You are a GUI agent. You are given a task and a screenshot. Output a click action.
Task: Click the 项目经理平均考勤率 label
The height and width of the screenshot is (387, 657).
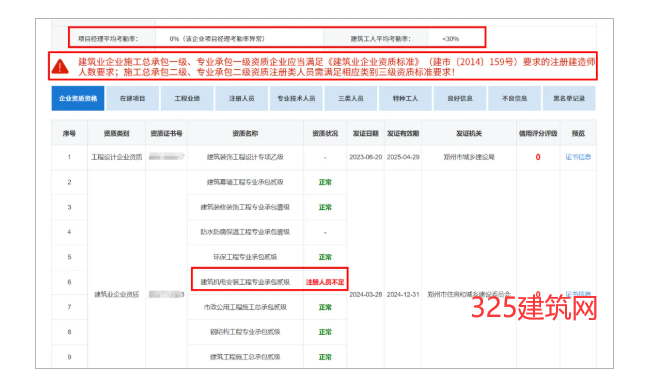coord(108,39)
